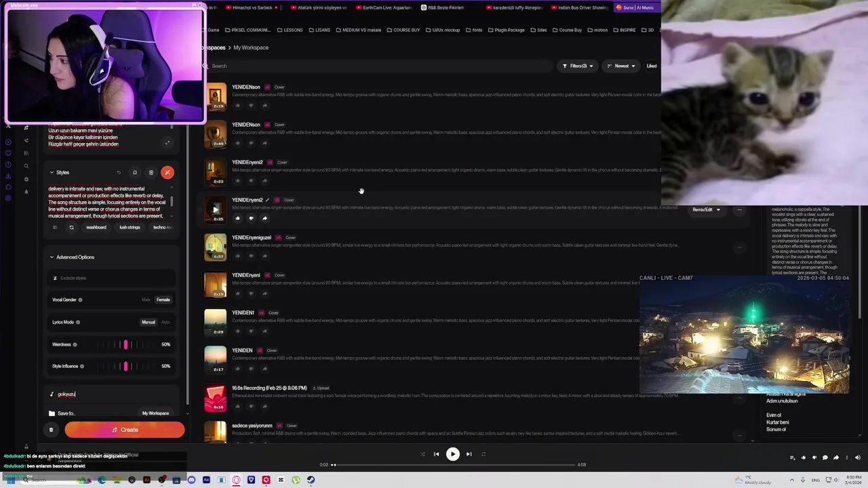Open the style library icon beside refresh
868x488 pixels.
point(55,227)
